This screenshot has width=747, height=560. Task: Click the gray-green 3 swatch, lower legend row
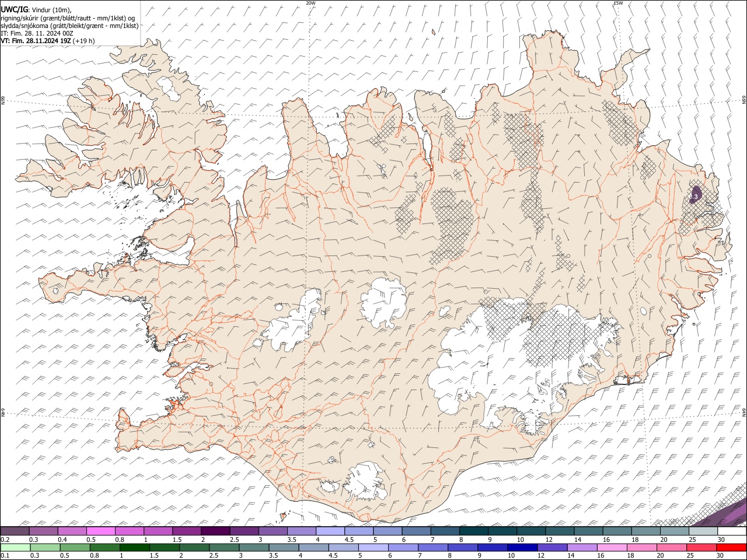pyautogui.click(x=254, y=548)
